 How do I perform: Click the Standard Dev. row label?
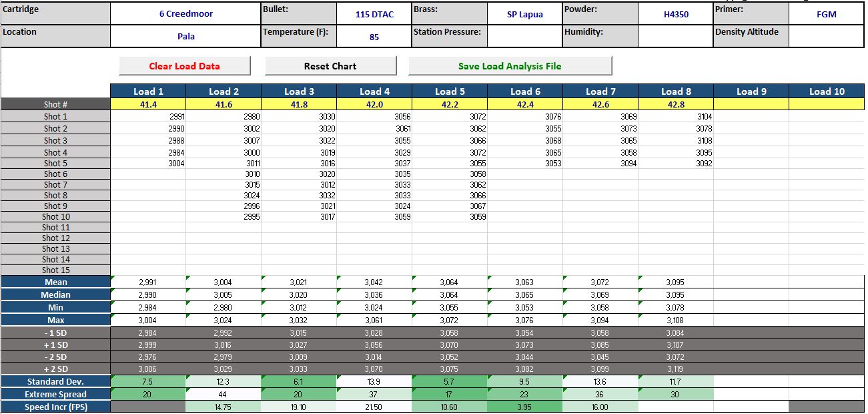(55, 382)
